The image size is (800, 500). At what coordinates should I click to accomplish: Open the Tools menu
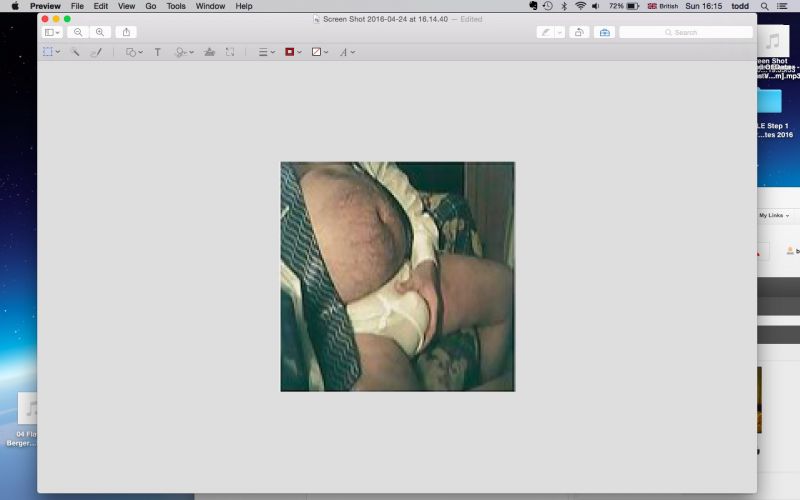point(176,6)
